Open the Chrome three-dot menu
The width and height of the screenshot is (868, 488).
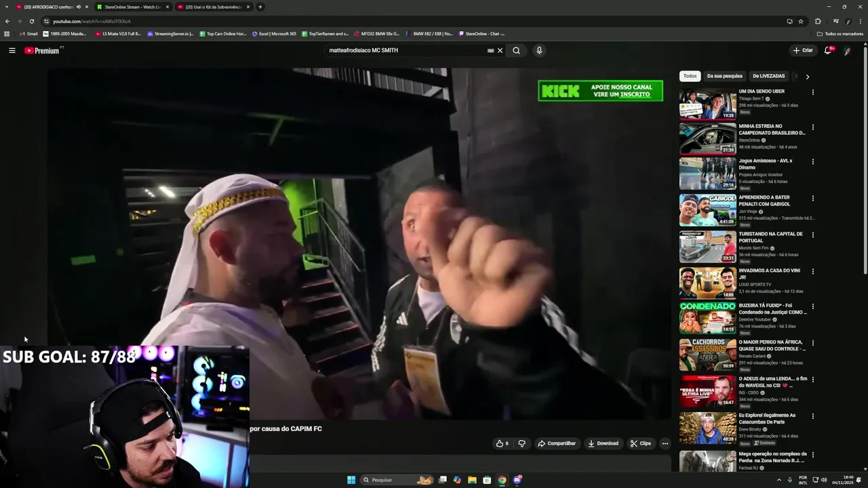tap(861, 21)
